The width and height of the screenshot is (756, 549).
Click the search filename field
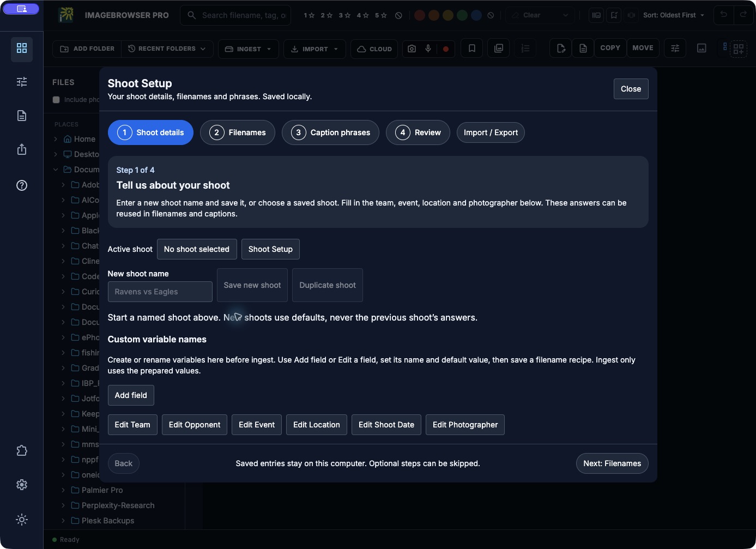(x=235, y=15)
